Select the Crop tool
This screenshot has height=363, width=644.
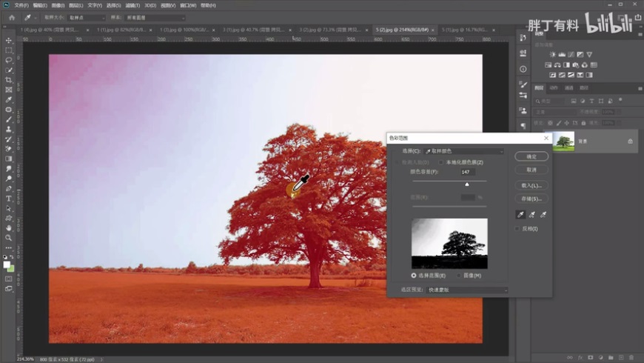point(9,80)
